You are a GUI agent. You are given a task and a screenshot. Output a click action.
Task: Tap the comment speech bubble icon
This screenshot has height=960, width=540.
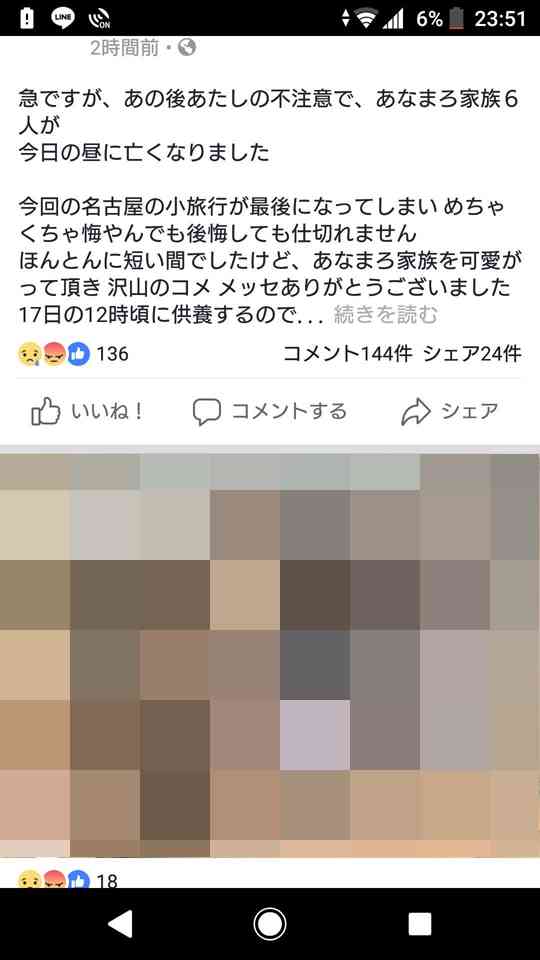pyautogui.click(x=206, y=411)
